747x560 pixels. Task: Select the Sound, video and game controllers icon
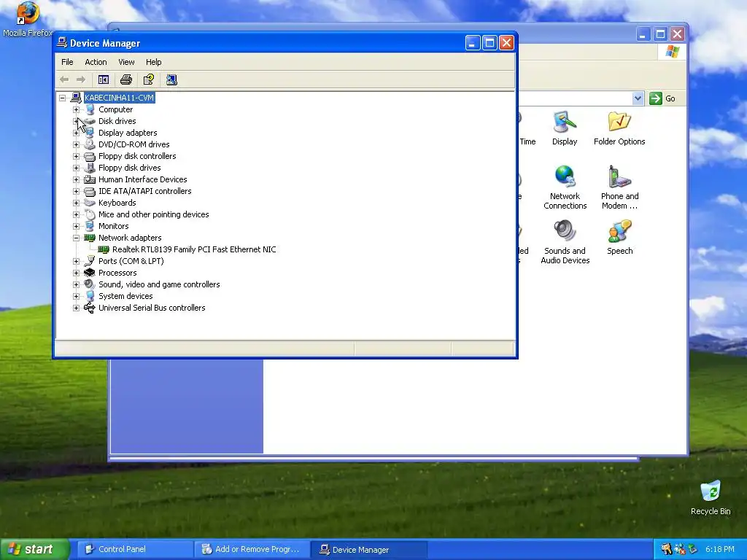point(90,284)
